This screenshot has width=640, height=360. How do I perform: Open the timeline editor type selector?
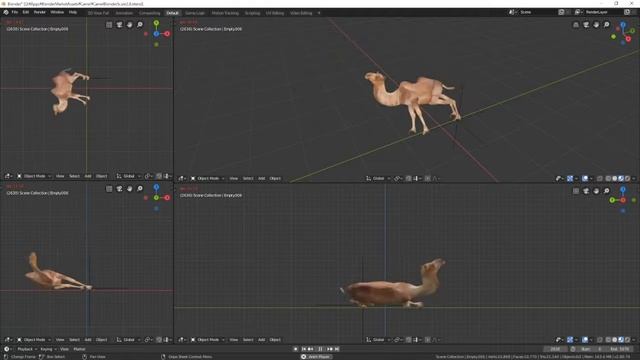click(x=7, y=349)
